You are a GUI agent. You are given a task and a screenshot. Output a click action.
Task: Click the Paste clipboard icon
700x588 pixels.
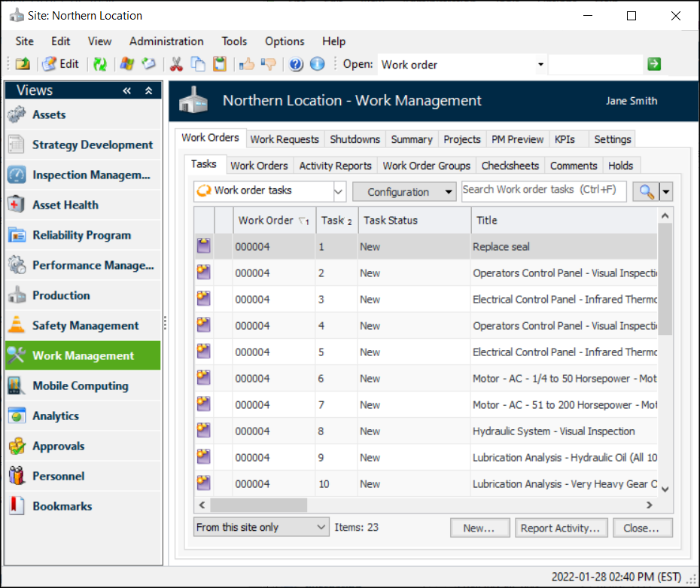pyautogui.click(x=219, y=65)
